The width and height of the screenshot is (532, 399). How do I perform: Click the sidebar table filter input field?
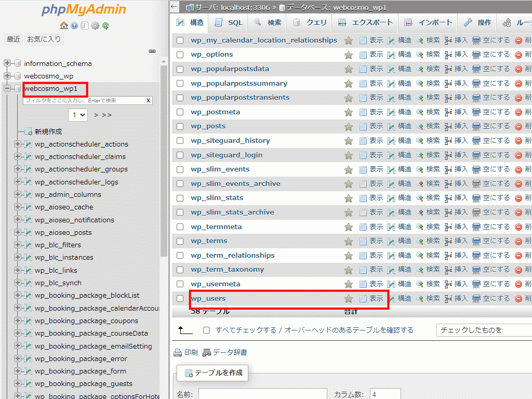pyautogui.click(x=83, y=100)
